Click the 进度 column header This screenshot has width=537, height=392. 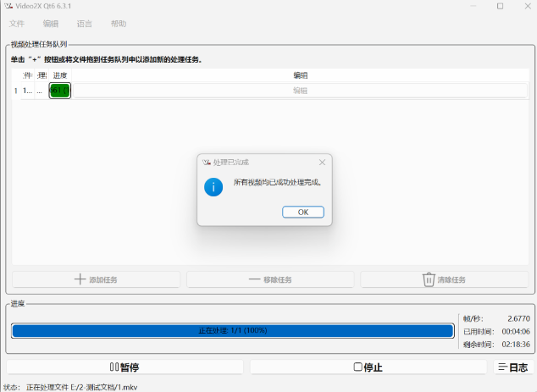[59, 75]
